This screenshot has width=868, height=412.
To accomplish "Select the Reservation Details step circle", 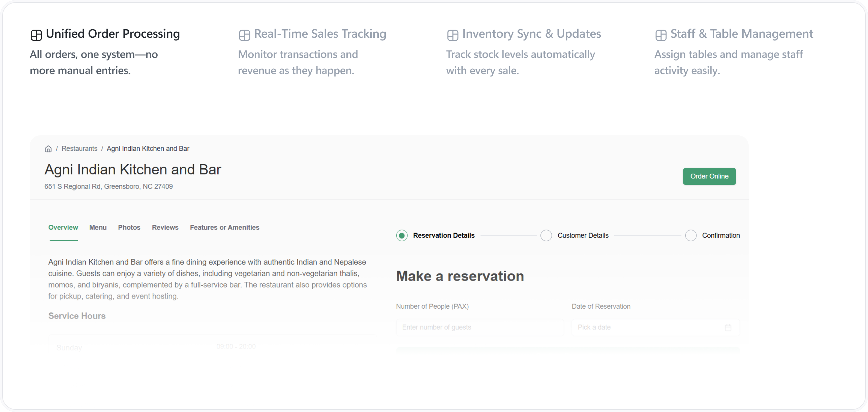I will (401, 235).
